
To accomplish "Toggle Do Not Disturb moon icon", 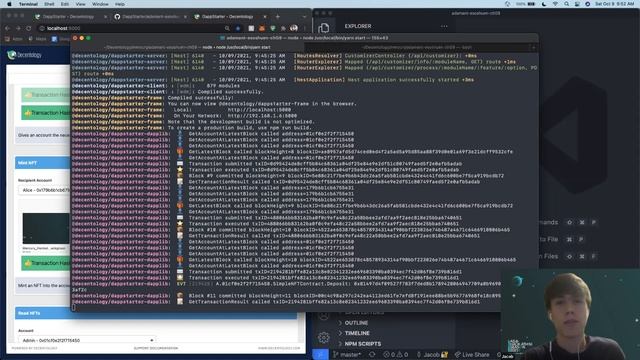I will [544, 4].
